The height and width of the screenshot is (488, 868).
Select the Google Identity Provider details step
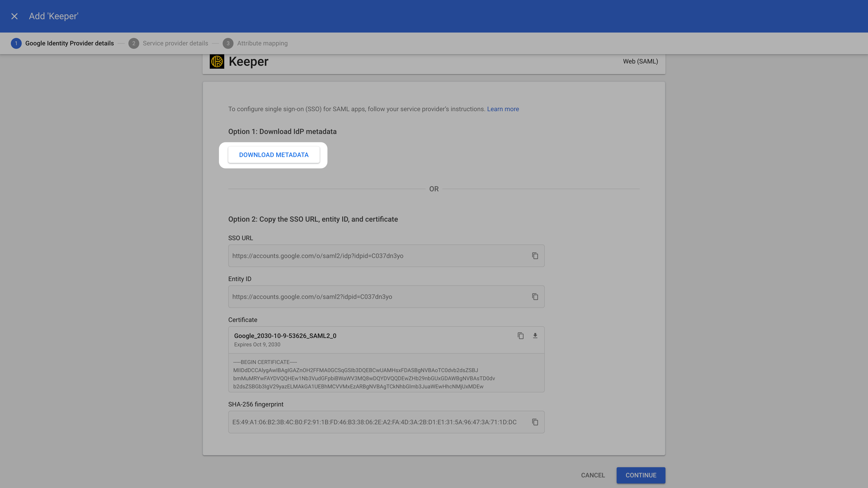69,43
